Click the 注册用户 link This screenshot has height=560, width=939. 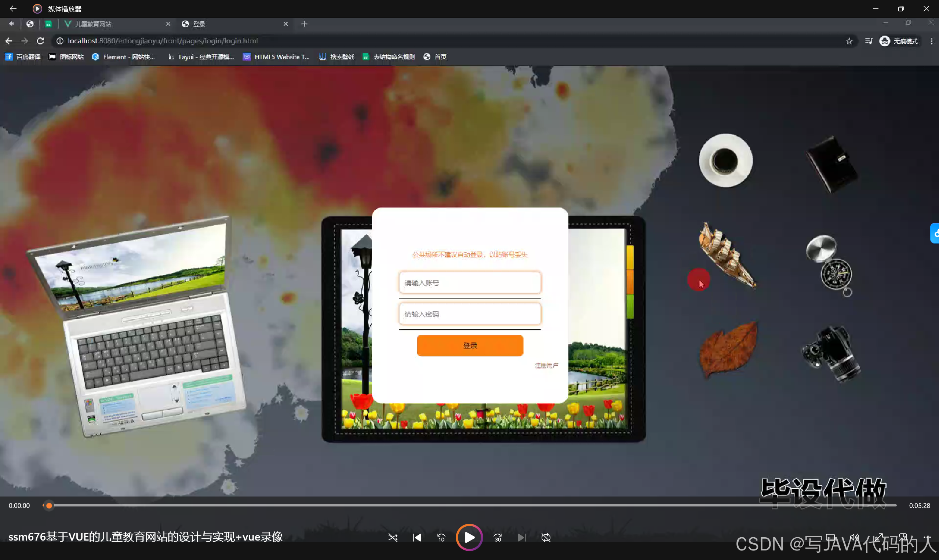[x=546, y=365]
